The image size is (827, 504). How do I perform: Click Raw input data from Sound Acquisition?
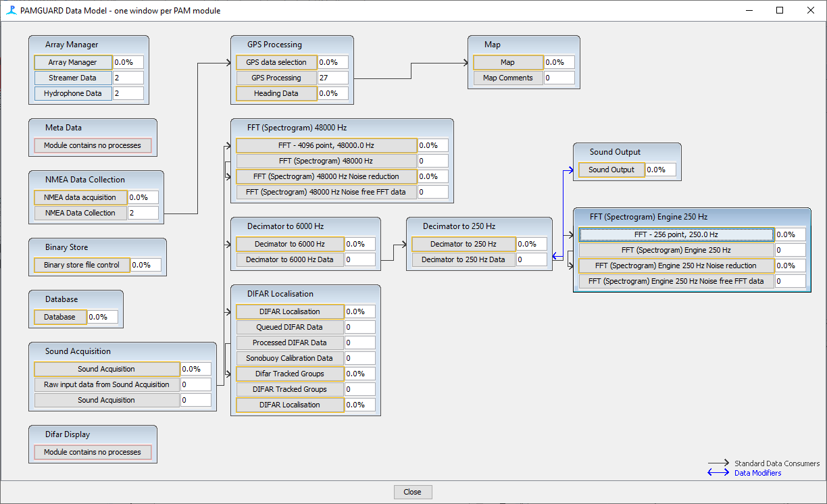click(x=107, y=384)
